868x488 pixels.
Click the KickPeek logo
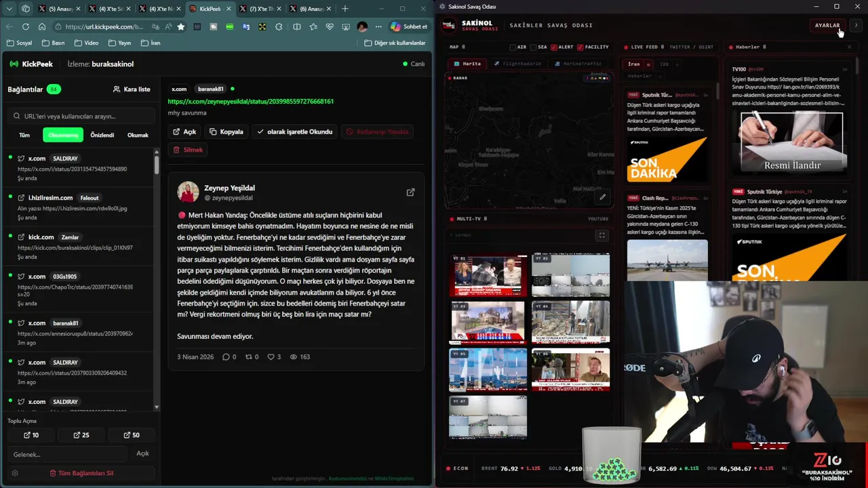click(x=31, y=64)
